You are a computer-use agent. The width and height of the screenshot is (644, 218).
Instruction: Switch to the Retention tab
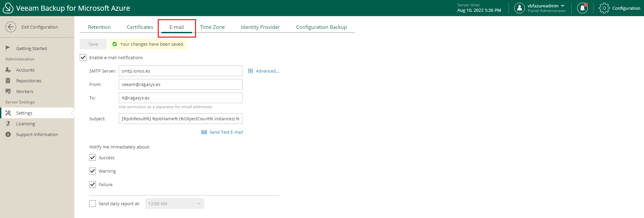coord(99,27)
